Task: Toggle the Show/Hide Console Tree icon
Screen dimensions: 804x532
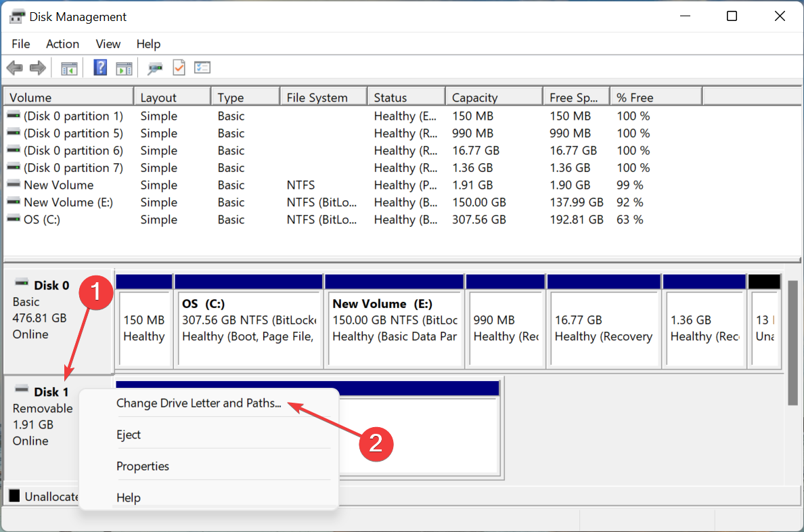Action: (x=68, y=67)
